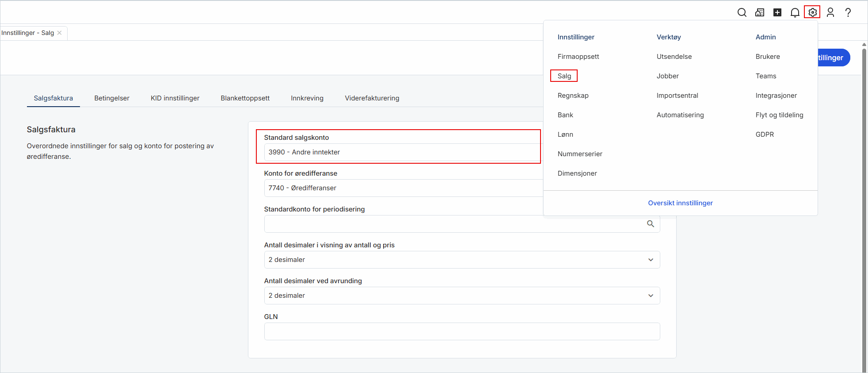Viewport: 868px width, 373px height.
Task: Click search icon in Standardkonto for periodisering field
Action: click(651, 224)
